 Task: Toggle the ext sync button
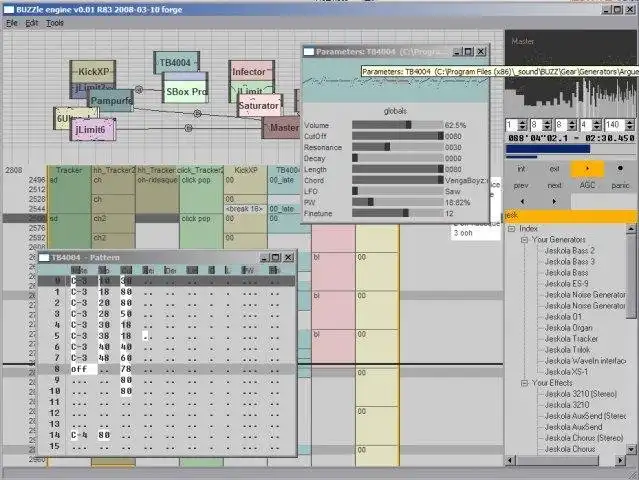click(x=554, y=169)
